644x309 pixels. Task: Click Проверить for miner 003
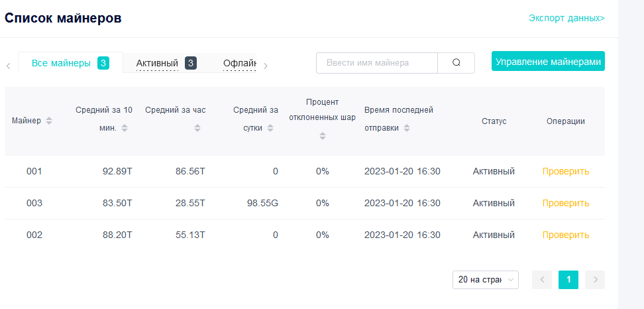point(565,203)
